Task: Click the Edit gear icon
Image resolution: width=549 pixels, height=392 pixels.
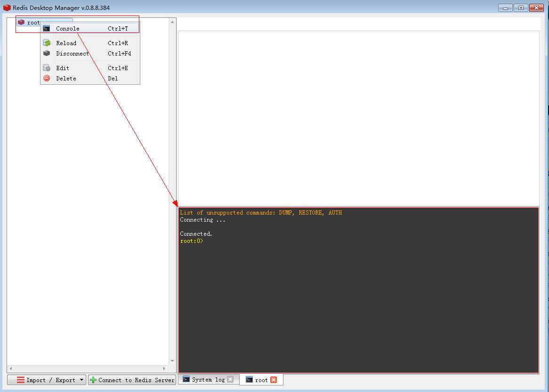Action: [47, 68]
